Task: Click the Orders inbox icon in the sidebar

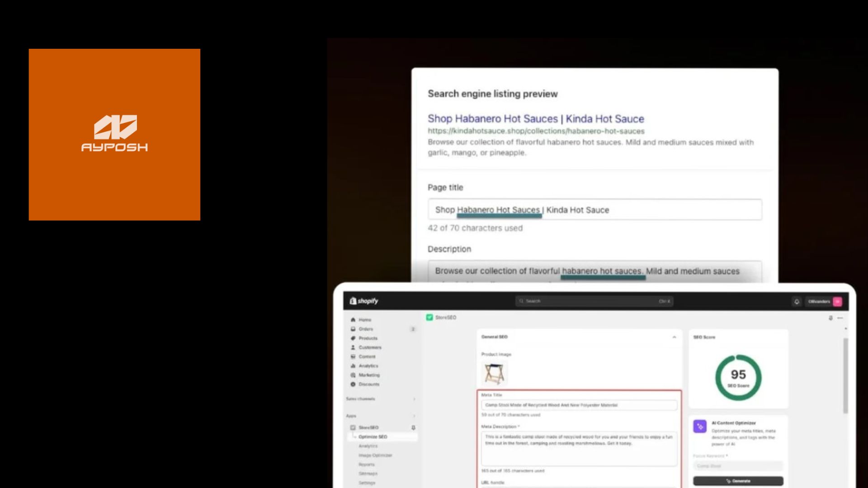Action: (353, 329)
